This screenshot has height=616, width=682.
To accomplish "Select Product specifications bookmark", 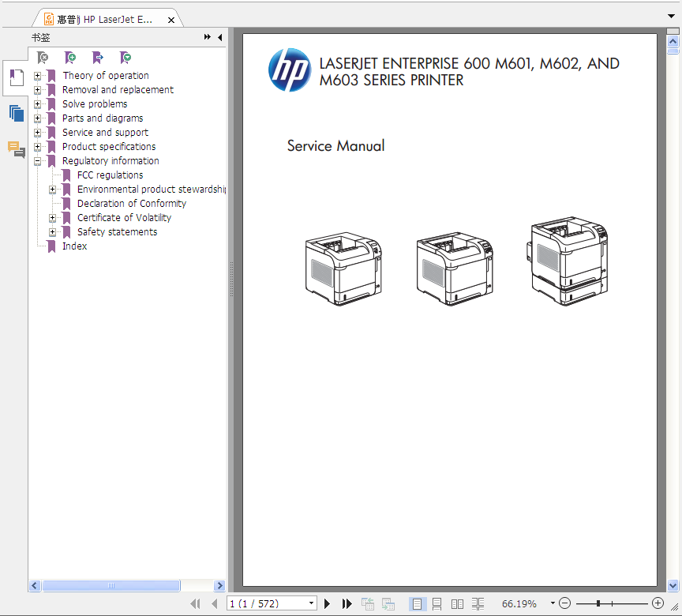I will point(109,147).
